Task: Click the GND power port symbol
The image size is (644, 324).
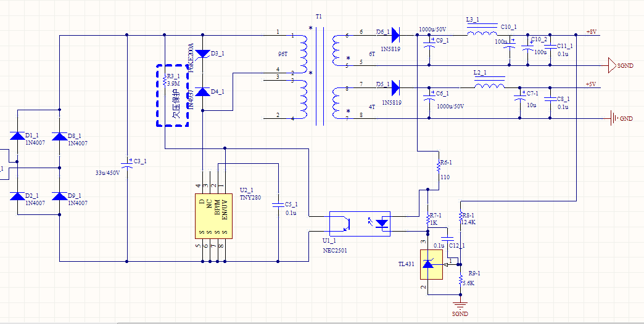Action: tap(613, 118)
